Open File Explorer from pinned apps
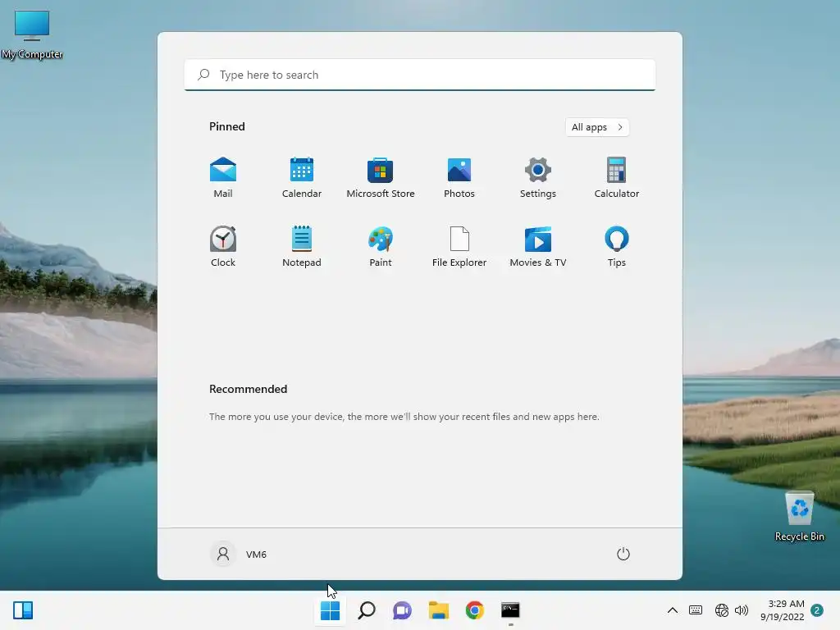This screenshot has width=840, height=630. pos(459,247)
